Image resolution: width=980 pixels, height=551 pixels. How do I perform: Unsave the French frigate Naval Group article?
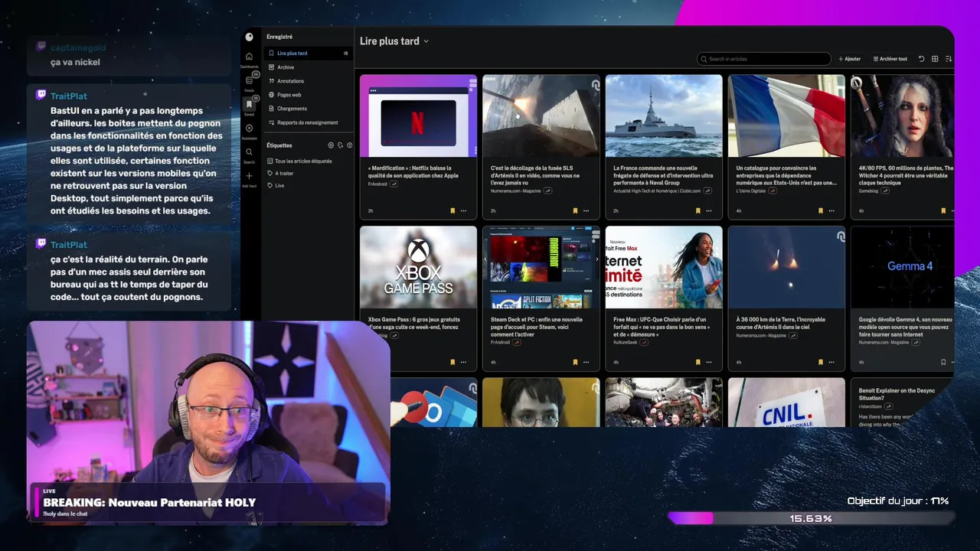click(x=697, y=210)
